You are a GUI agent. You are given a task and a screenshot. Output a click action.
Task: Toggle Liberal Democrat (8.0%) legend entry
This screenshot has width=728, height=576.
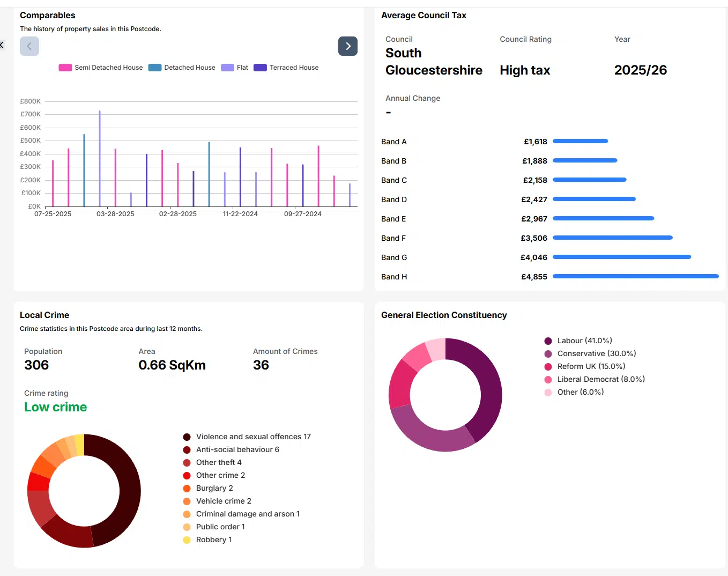pyautogui.click(x=594, y=379)
